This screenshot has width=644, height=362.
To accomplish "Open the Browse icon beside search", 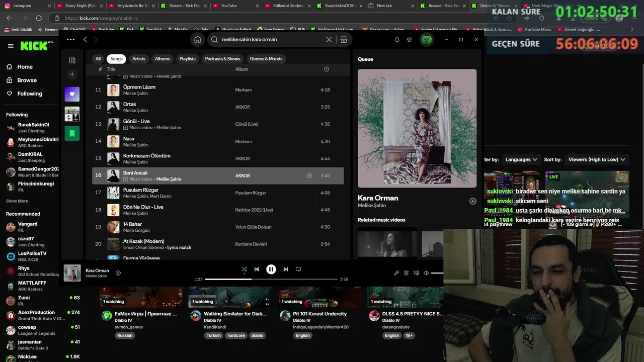I will point(344,39).
